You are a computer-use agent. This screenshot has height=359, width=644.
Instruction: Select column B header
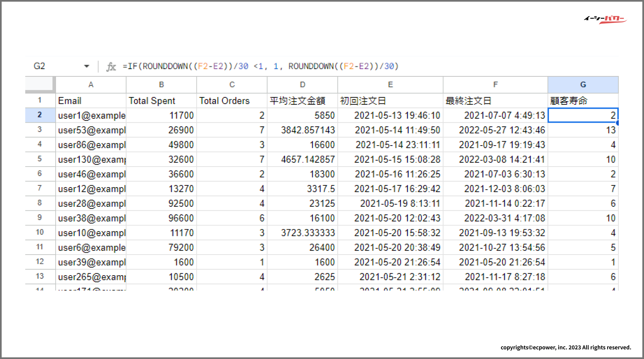161,85
